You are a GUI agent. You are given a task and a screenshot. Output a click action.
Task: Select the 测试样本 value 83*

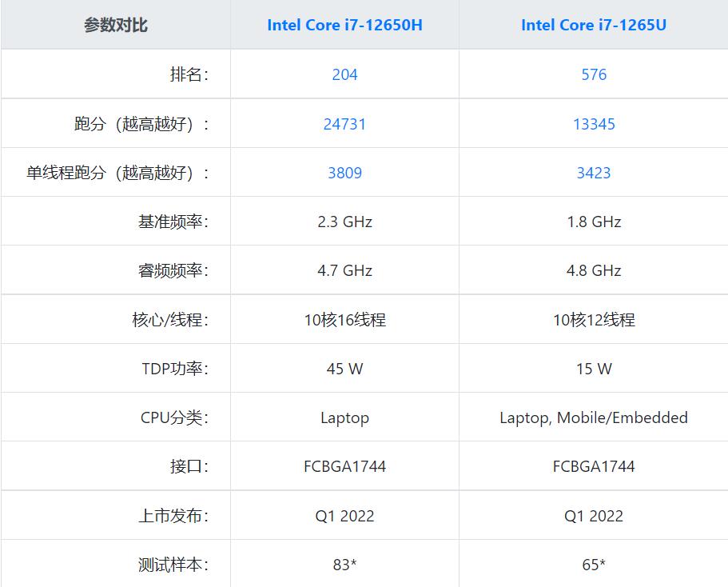(x=344, y=565)
